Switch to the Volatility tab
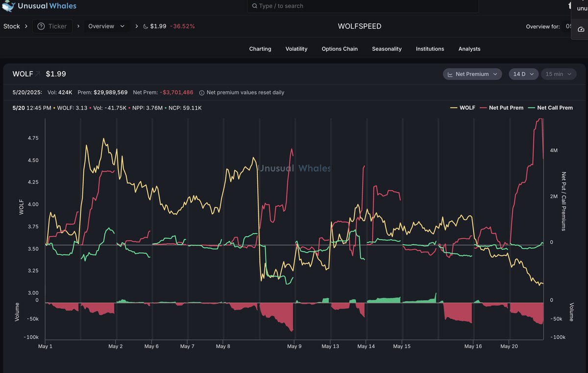The height and width of the screenshot is (373, 588). 296,49
